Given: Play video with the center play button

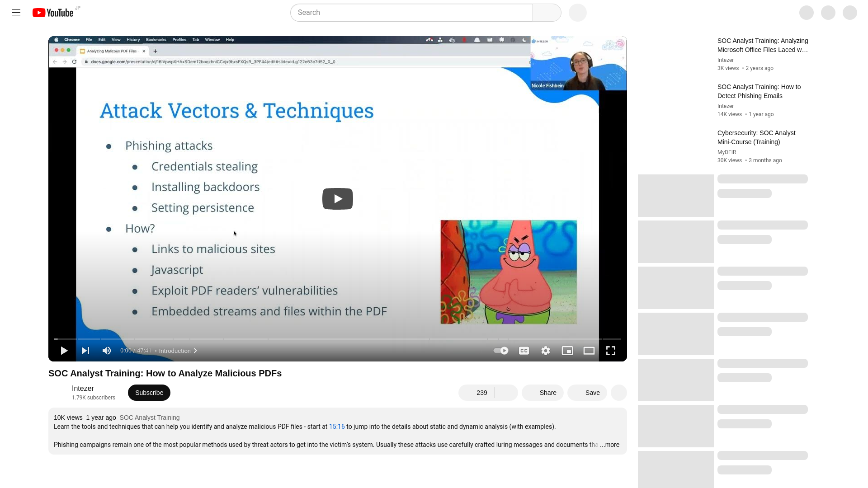Looking at the screenshot, I should tap(338, 199).
